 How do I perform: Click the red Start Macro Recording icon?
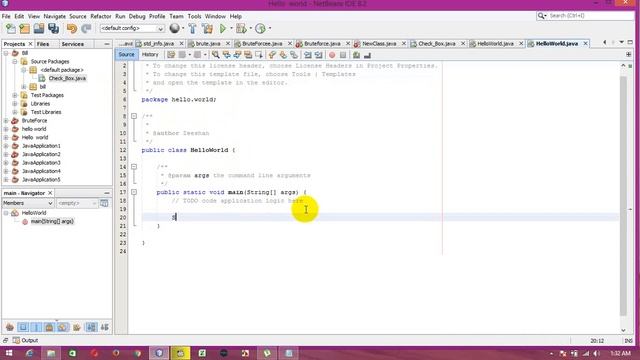(332, 55)
